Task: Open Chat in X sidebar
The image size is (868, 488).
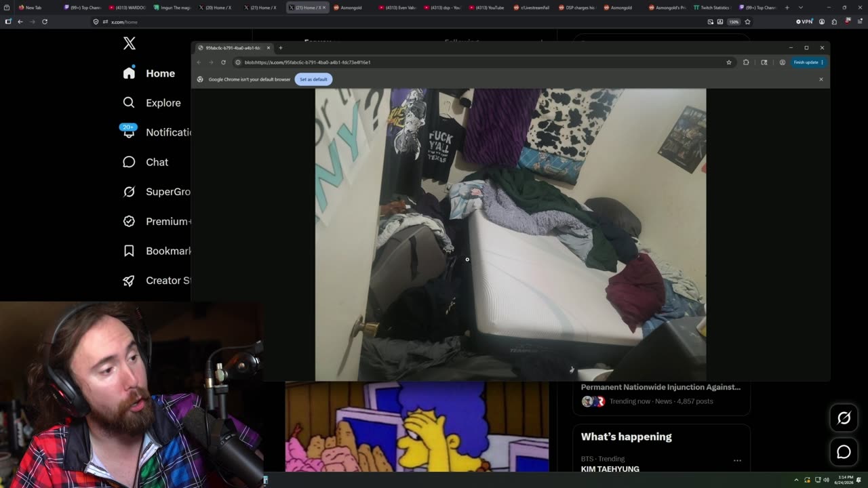Action: 145,162
